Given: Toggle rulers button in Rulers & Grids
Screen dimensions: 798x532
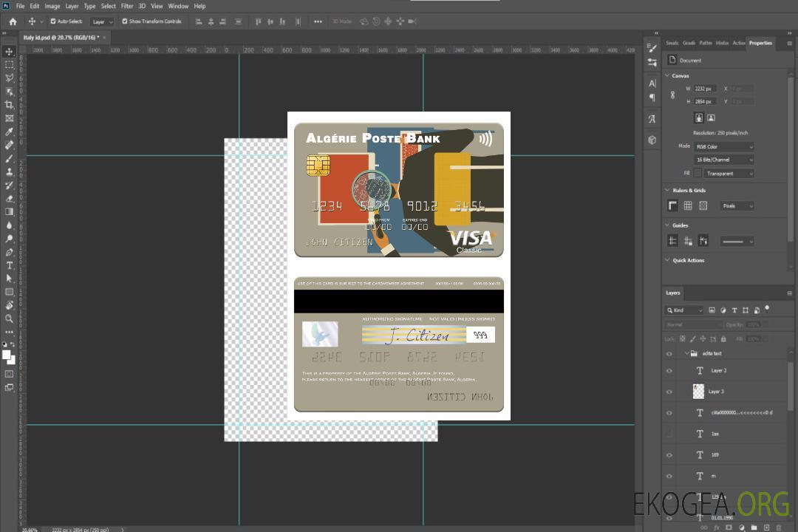Looking at the screenshot, I should 672,205.
